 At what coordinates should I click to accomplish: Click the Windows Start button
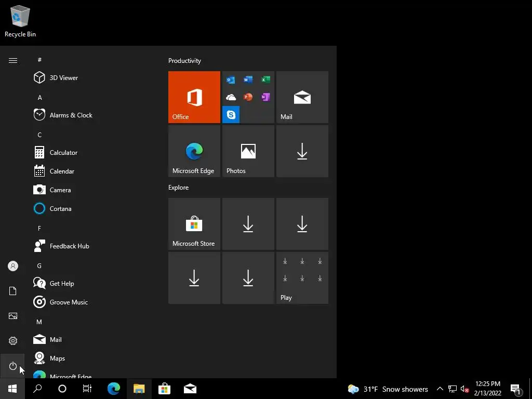(x=12, y=389)
